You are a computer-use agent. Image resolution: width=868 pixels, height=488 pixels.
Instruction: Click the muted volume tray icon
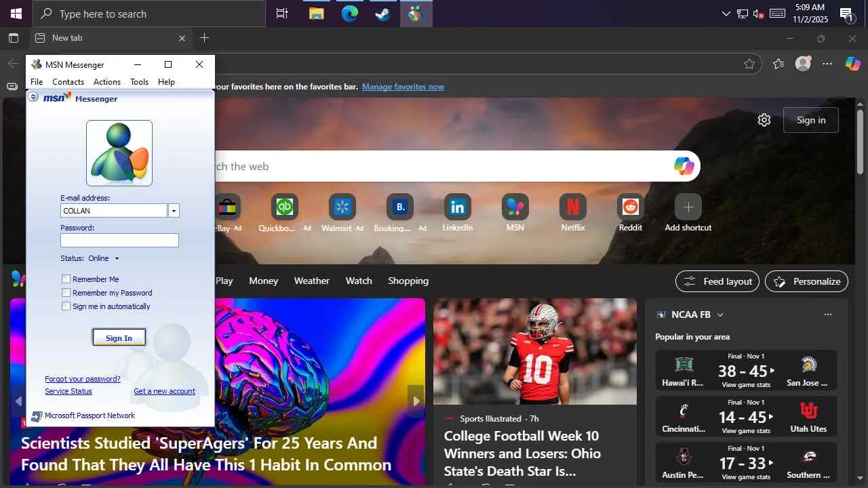[759, 14]
